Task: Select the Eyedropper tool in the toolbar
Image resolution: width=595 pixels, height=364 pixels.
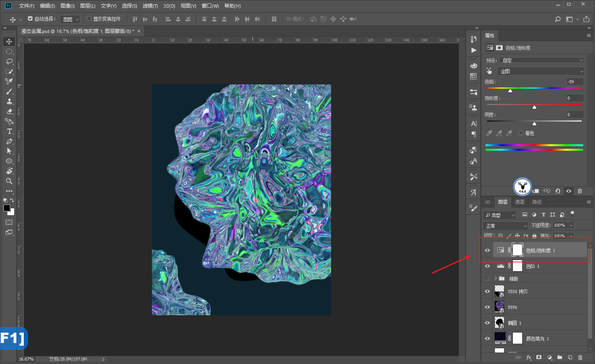Action: pos(9,81)
